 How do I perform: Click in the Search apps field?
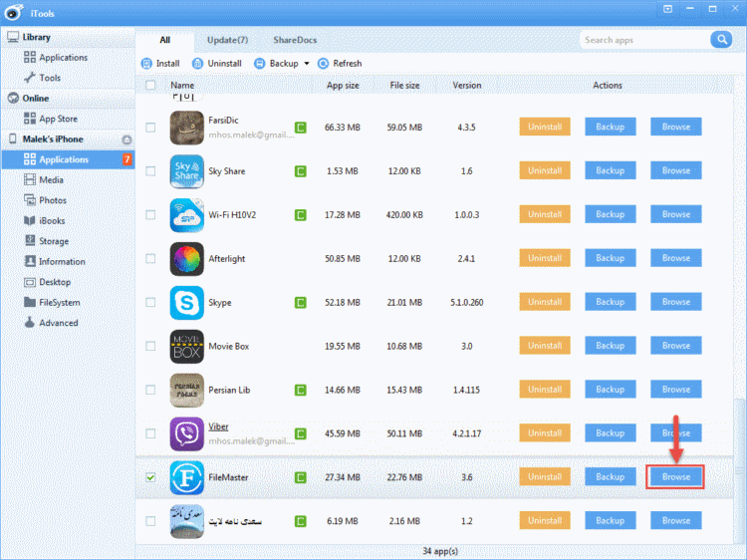tap(645, 40)
